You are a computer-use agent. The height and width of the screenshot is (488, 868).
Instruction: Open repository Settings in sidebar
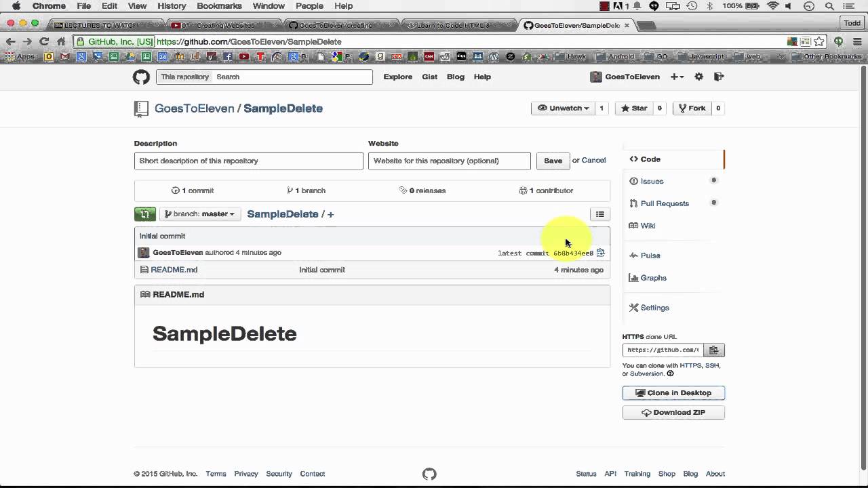(x=654, y=308)
